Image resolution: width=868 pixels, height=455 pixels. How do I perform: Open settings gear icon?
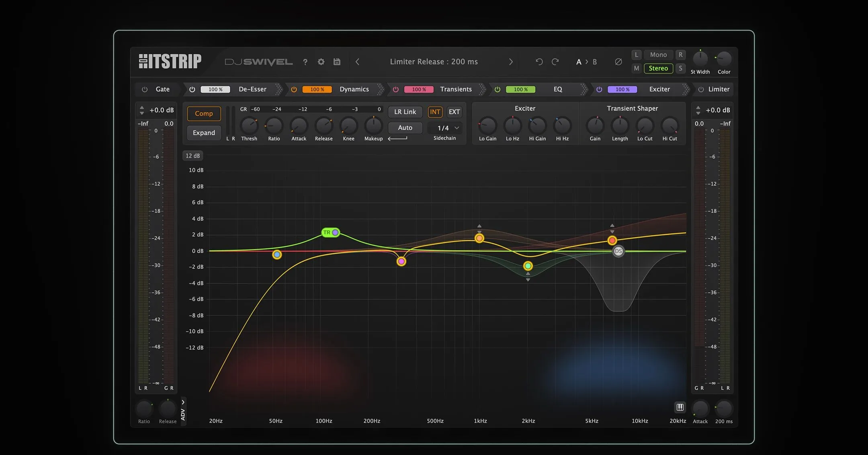pos(321,62)
